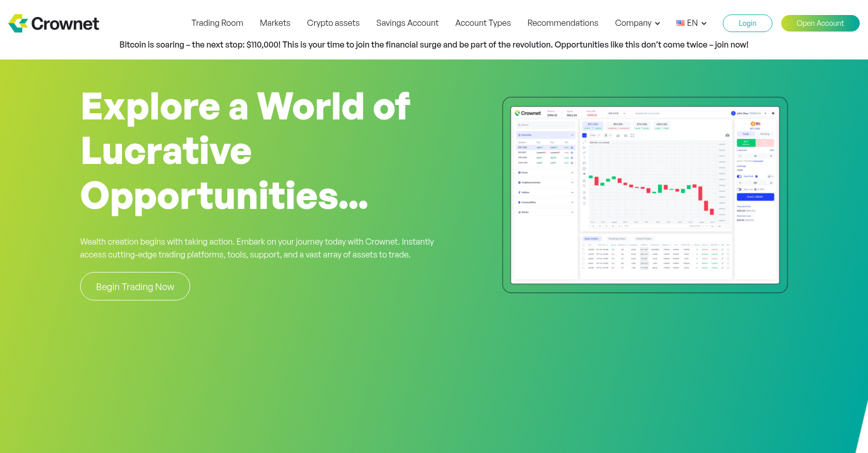This screenshot has width=868, height=453.
Task: Click the Crownet logo
Action: point(54,23)
